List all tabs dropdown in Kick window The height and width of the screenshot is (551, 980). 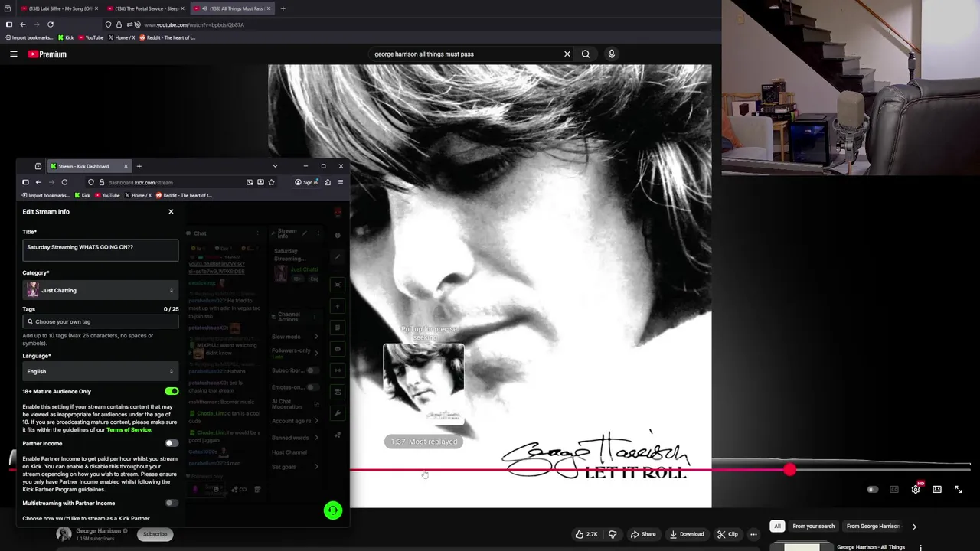click(275, 166)
